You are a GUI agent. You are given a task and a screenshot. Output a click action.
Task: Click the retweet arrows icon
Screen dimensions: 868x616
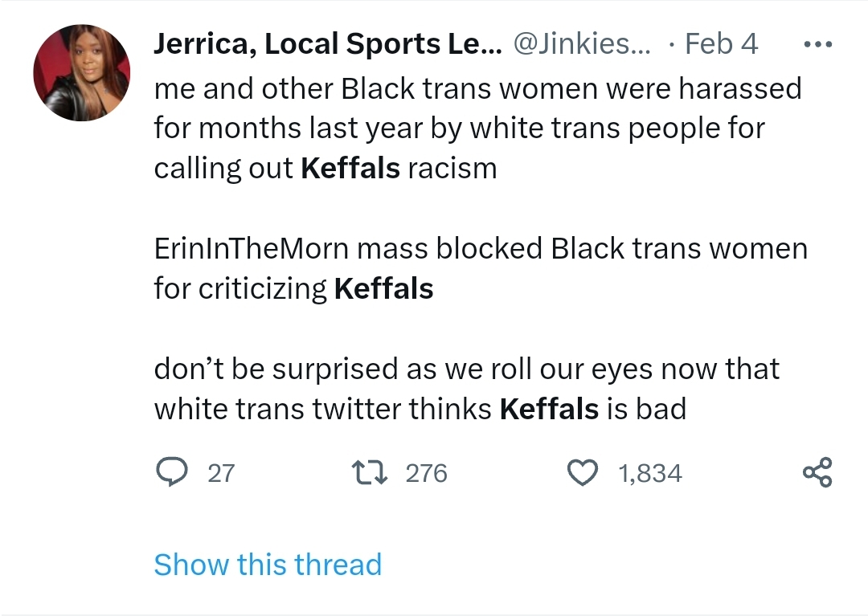(x=369, y=473)
